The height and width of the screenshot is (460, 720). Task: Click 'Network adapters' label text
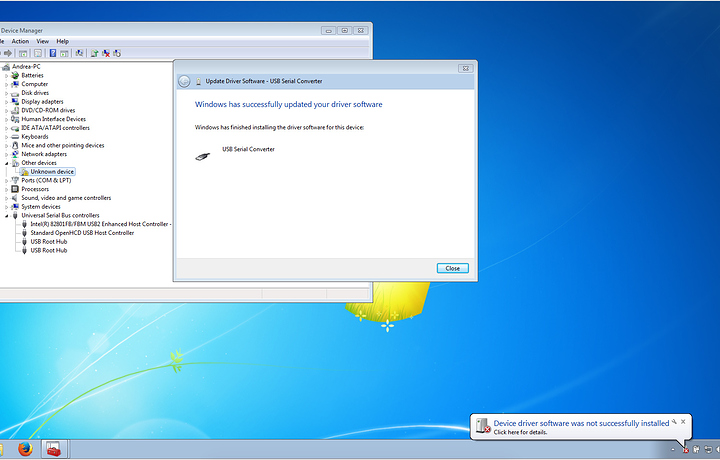[x=44, y=154]
